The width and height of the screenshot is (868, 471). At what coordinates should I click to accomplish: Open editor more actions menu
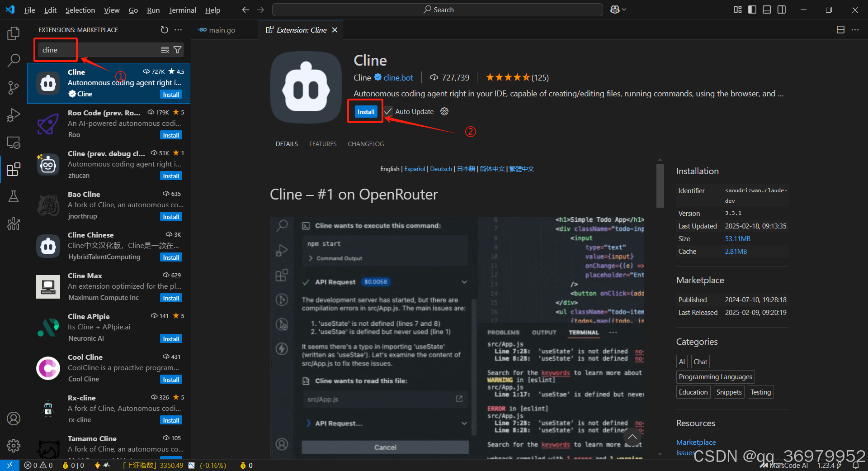[x=855, y=30]
